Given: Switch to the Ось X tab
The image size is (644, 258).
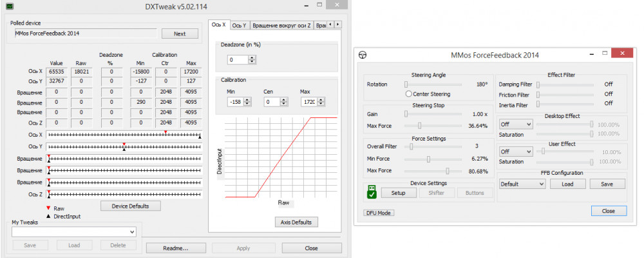Looking at the screenshot, I should click(218, 25).
